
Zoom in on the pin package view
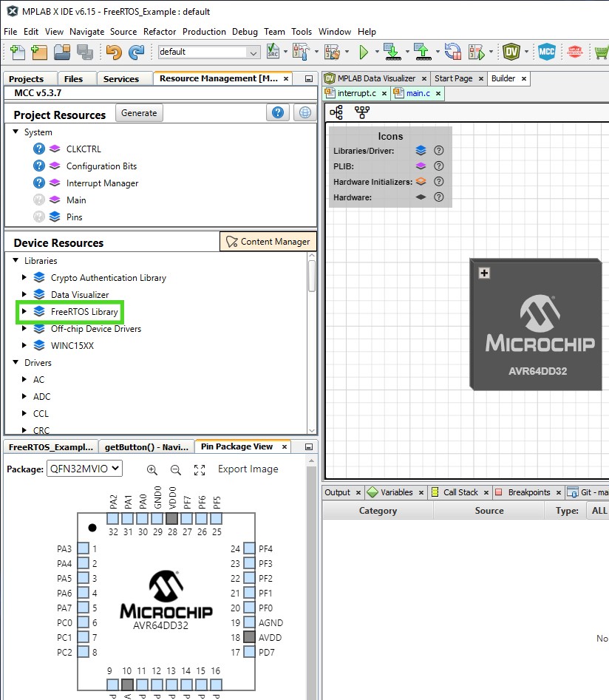(152, 469)
